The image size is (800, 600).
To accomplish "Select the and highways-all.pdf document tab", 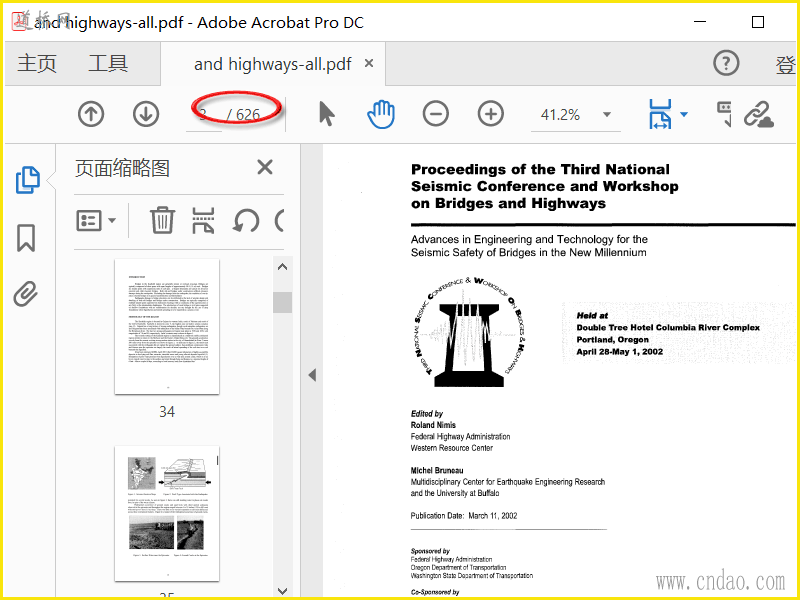I will tap(272, 64).
